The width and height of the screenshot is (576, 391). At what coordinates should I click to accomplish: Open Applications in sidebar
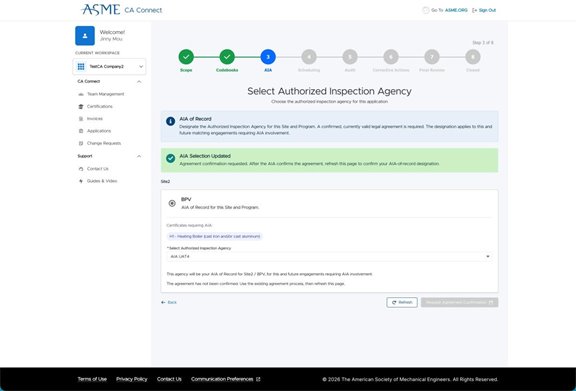tap(99, 131)
